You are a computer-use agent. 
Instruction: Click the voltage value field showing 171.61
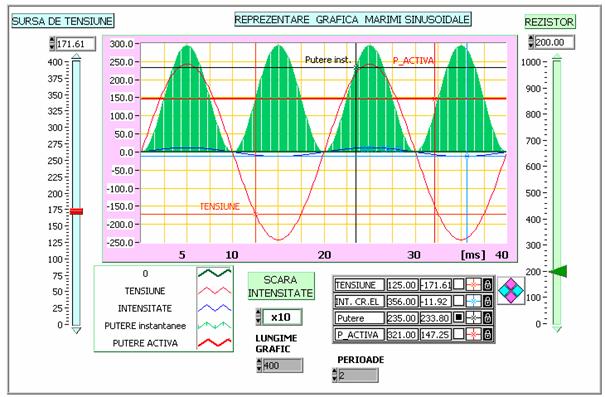76,44
